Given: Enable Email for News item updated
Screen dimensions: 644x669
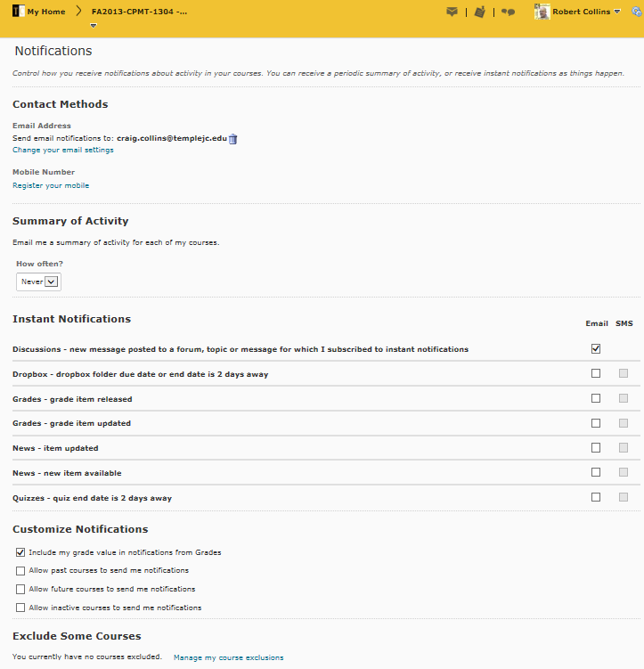Looking at the screenshot, I should coord(596,447).
